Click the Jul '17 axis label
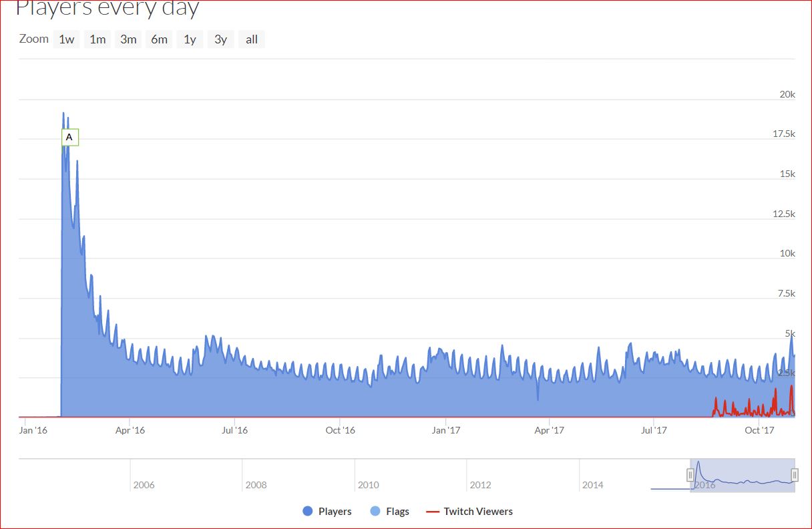This screenshot has width=812, height=529. 654,430
